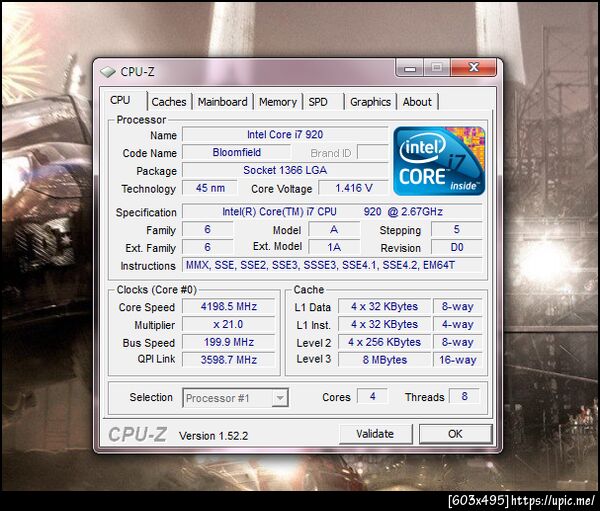Click the Instructions list field

click(x=332, y=265)
